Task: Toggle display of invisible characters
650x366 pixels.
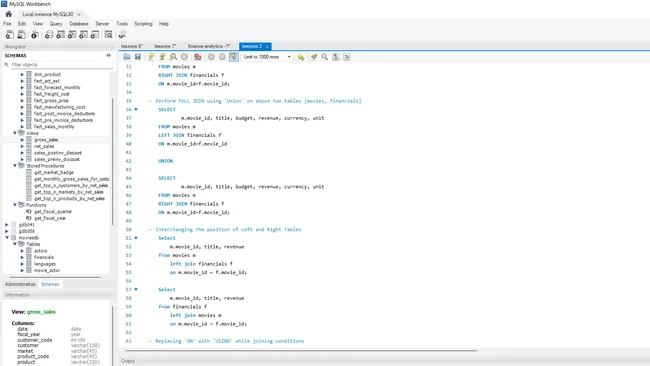Action: coord(336,57)
